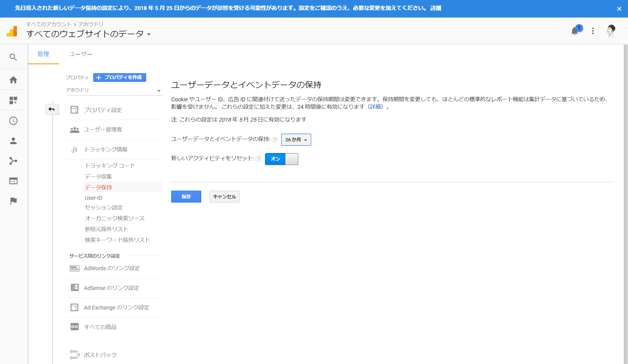Screen dimensions: 628x364
Task: Open 参照元除外リスト menu item
Action: tap(106, 229)
